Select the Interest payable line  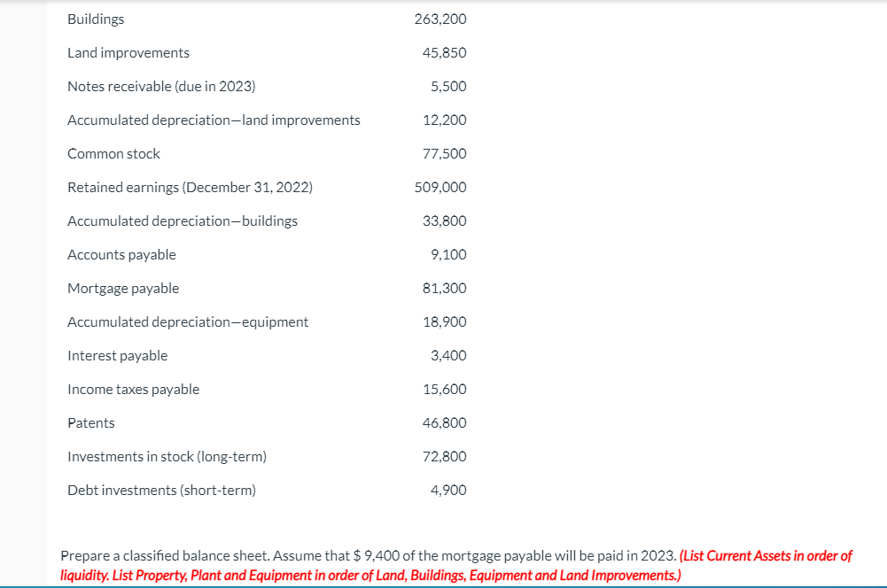click(x=117, y=355)
